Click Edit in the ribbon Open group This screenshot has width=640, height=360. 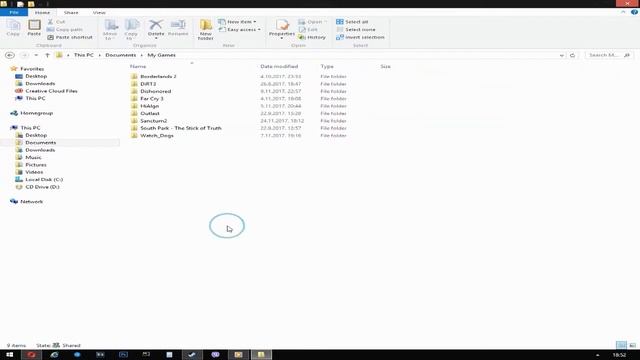pyautogui.click(x=309, y=29)
